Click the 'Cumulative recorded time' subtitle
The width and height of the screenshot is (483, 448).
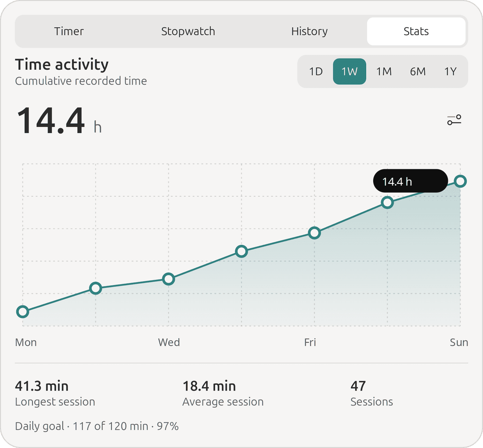click(81, 81)
